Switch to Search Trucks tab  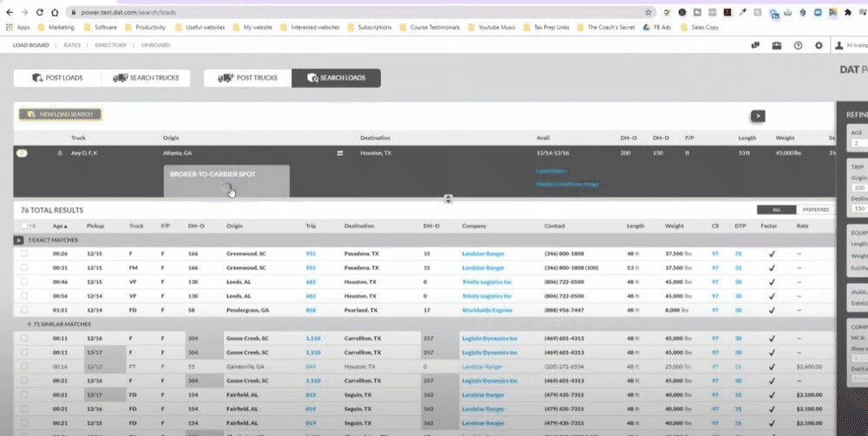point(146,78)
